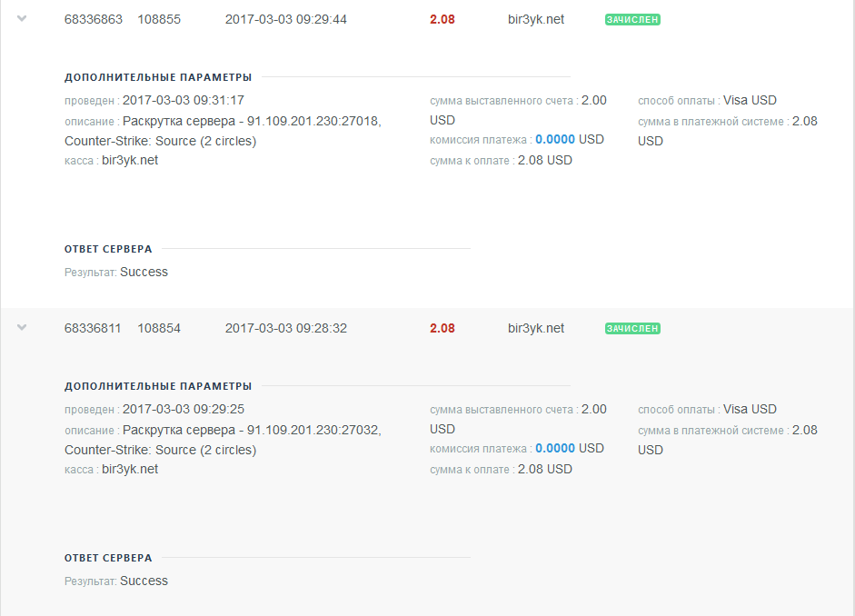This screenshot has height=616, width=855.
Task: Collapse the transaction 68336811 chevron
Action: 22,328
